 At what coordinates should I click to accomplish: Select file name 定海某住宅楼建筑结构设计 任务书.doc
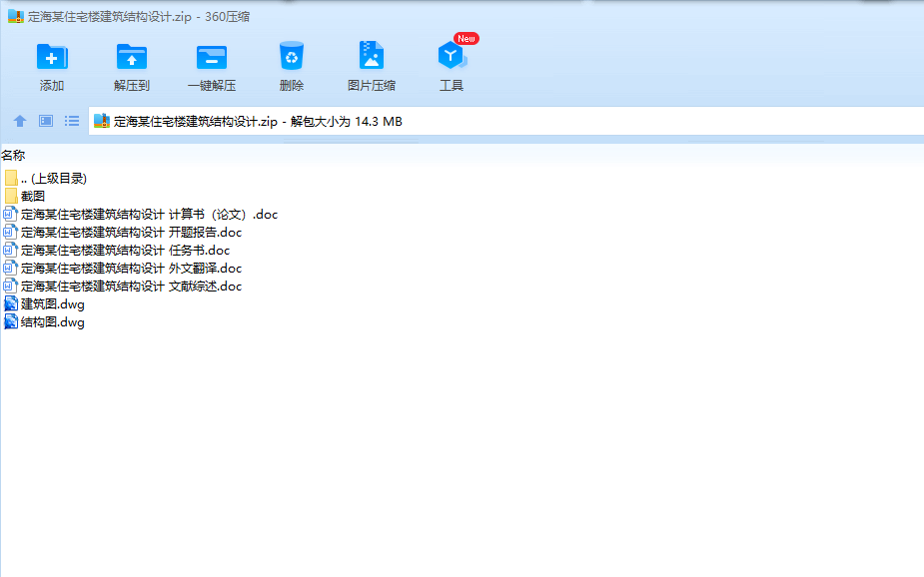[x=126, y=251]
